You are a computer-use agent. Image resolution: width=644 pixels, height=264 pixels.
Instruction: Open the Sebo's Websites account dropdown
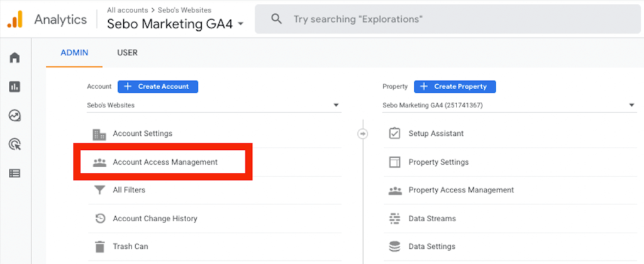click(214, 105)
